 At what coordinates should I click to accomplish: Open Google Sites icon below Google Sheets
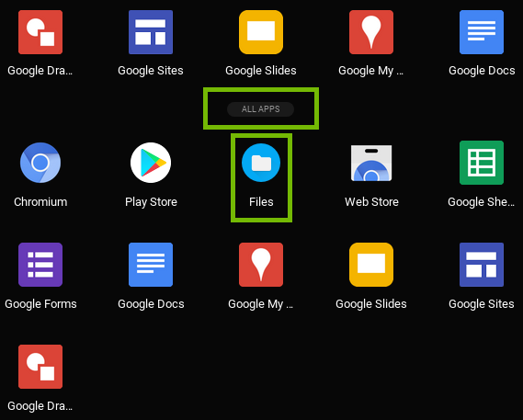(x=482, y=265)
